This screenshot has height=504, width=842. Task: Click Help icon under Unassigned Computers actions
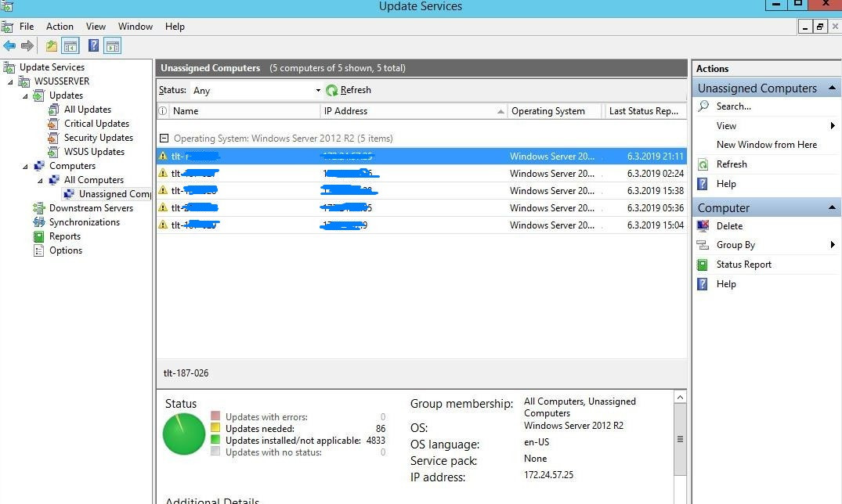pyautogui.click(x=703, y=184)
